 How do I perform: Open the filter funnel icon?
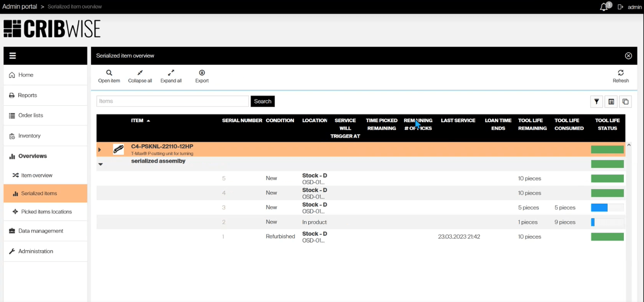tap(597, 101)
